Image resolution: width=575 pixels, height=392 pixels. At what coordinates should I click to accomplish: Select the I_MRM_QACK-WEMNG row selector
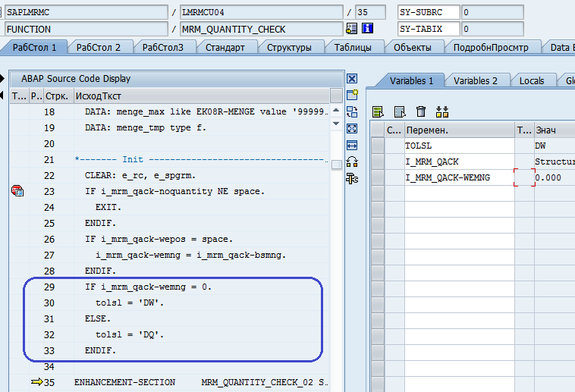coord(377,177)
